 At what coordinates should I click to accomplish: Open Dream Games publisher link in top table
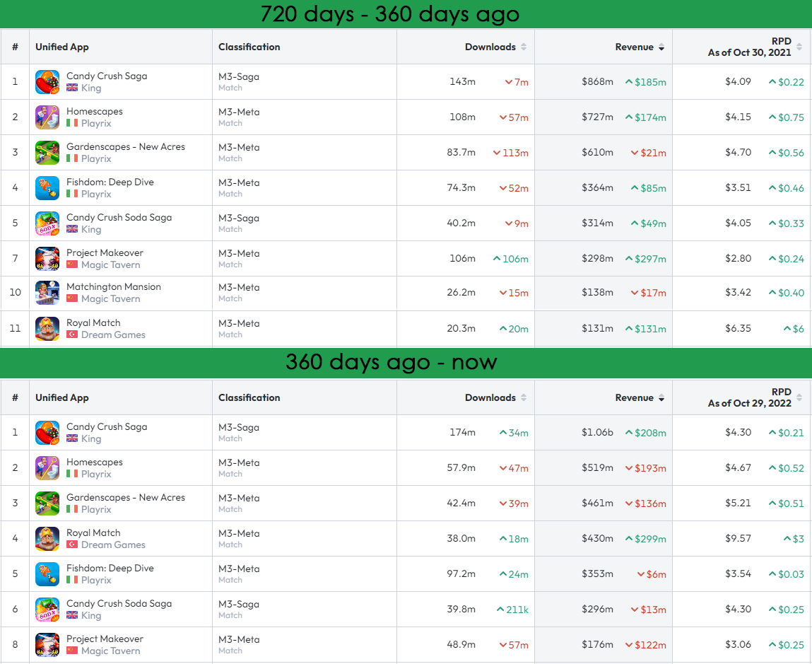pyautogui.click(x=113, y=335)
